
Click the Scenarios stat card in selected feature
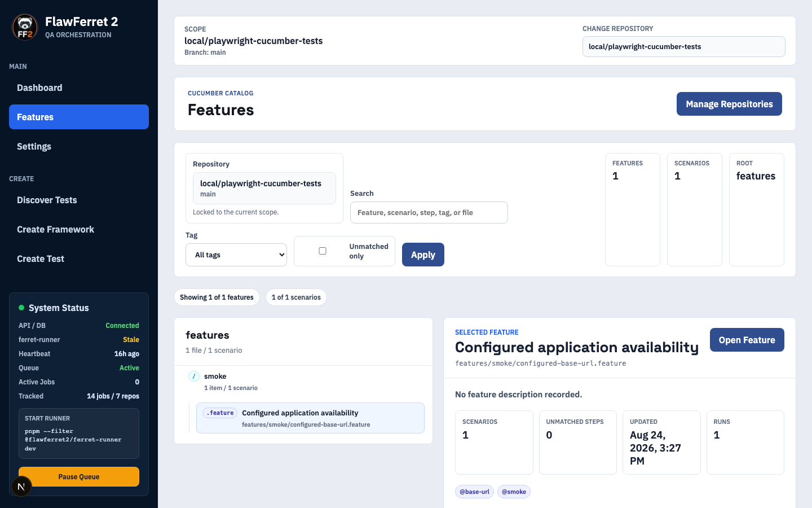494,443
